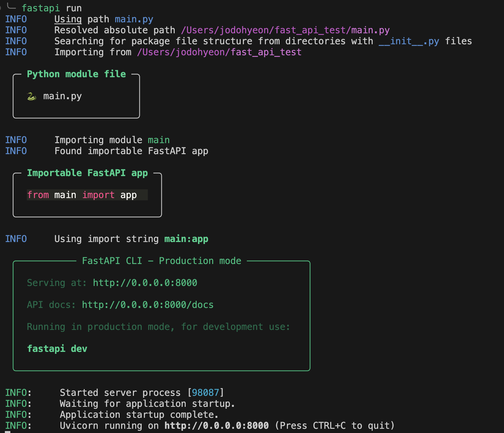Click the 'Python module file' box title
504x433 pixels.
76,74
